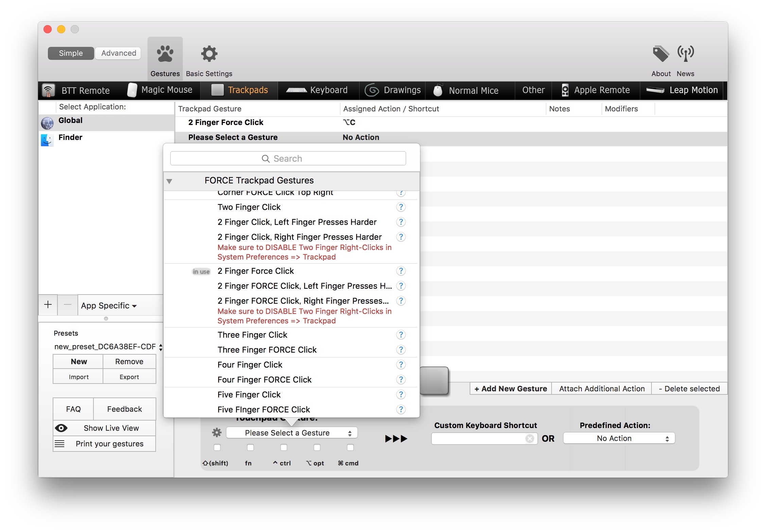766x532 pixels.
Task: Click the gesture Search field
Action: [x=288, y=159]
